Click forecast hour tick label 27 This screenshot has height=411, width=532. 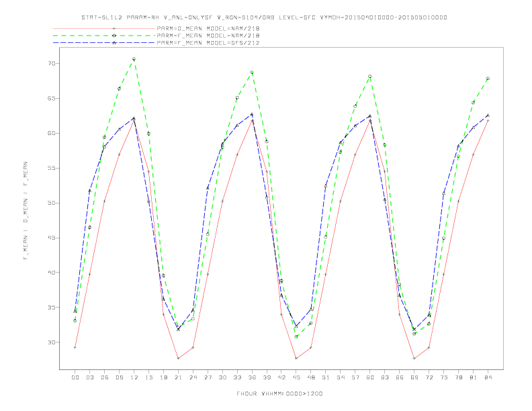click(208, 377)
